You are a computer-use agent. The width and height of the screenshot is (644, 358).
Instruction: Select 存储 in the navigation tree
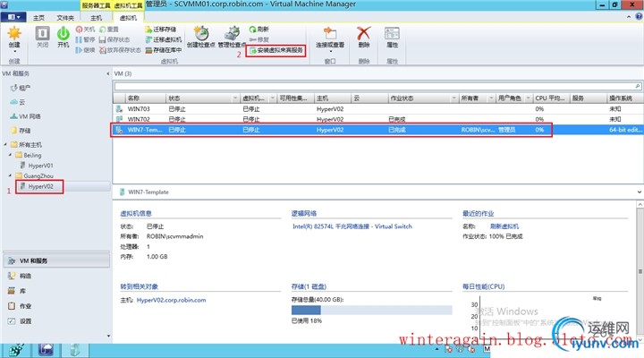pos(21,131)
